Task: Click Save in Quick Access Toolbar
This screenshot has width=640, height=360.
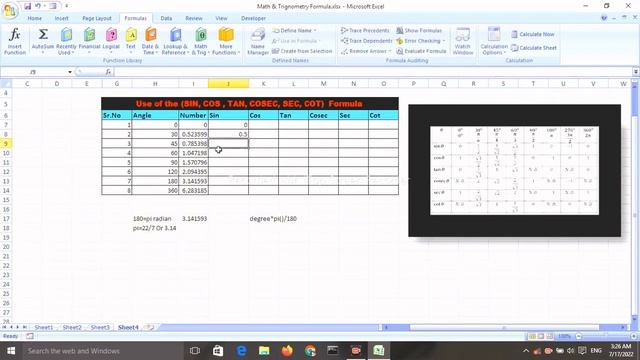Action: (27, 6)
